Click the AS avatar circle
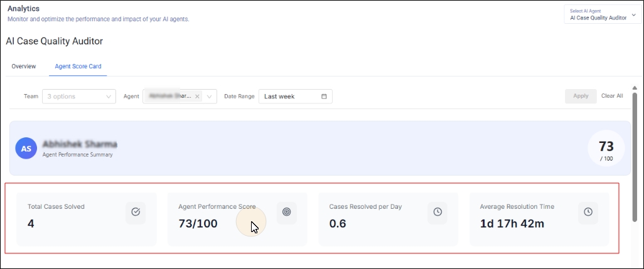The image size is (644, 269). pos(26,149)
